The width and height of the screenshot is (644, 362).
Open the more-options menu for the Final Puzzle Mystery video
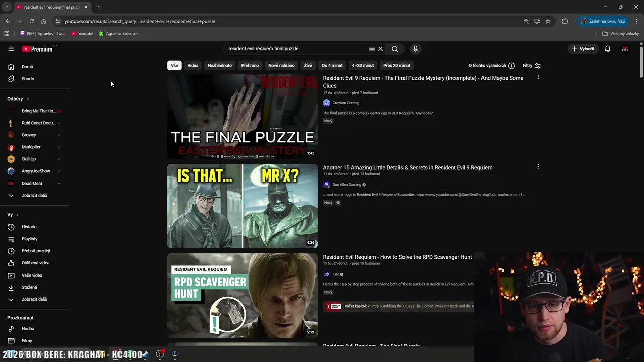538,77
